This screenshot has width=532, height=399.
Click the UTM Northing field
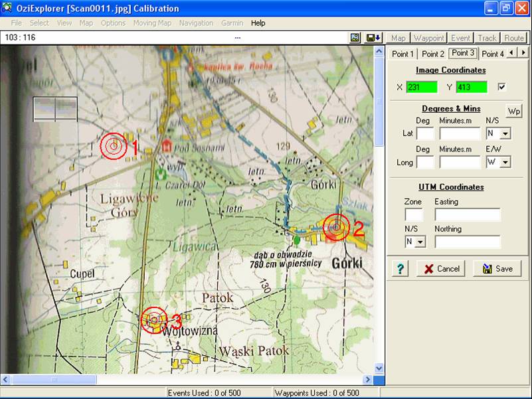[468, 242]
